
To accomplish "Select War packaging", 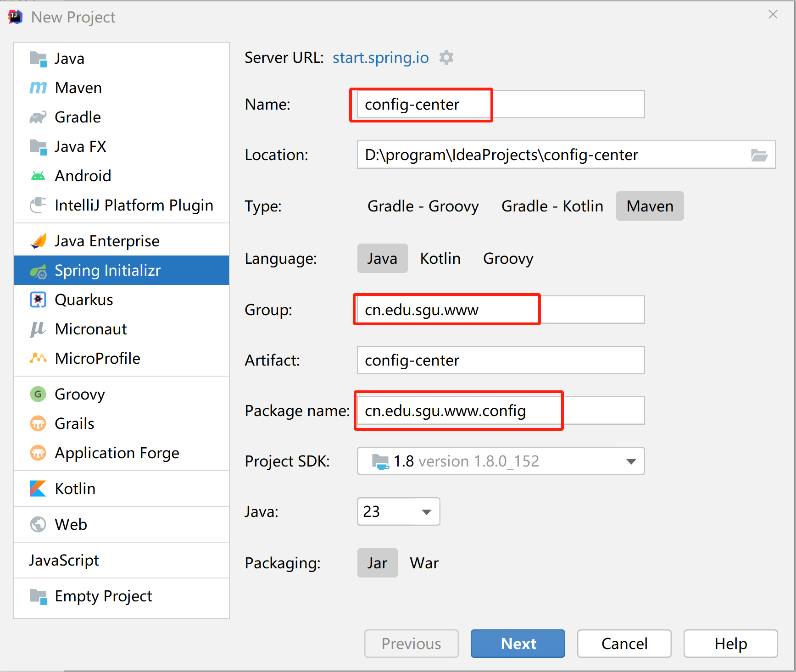I will coord(424,563).
